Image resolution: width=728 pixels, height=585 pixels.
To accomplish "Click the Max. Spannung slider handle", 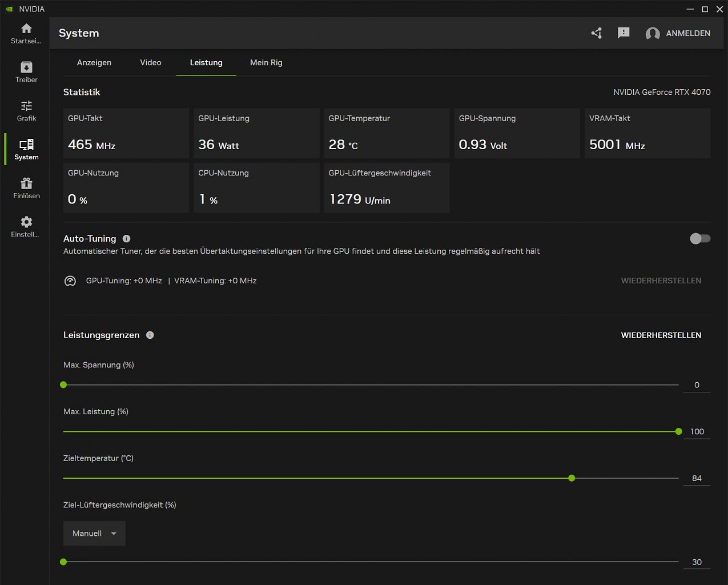I will (63, 385).
